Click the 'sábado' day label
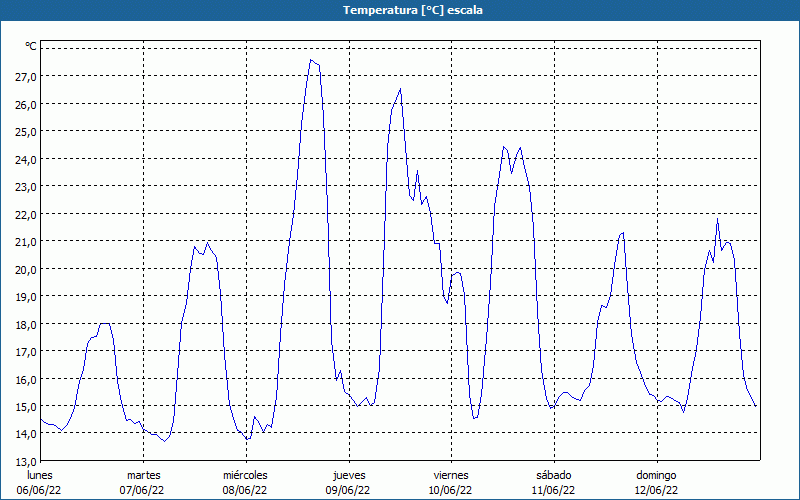This screenshot has height=500, width=800. click(554, 476)
